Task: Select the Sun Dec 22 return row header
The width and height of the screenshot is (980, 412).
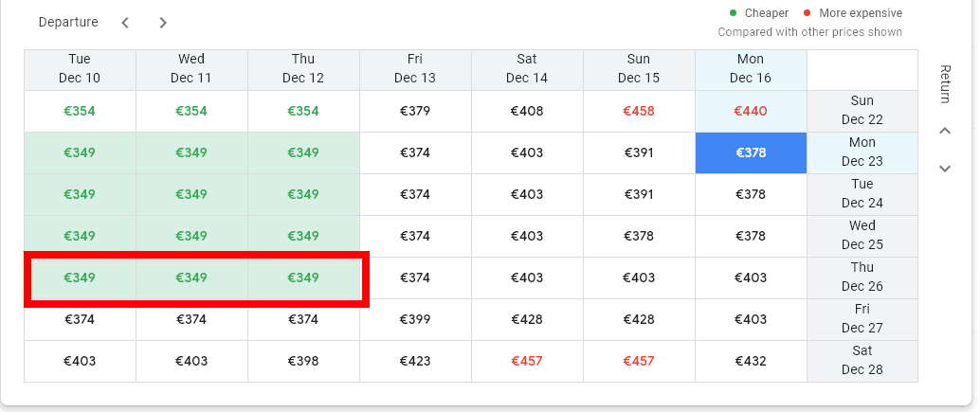Action: click(x=862, y=111)
